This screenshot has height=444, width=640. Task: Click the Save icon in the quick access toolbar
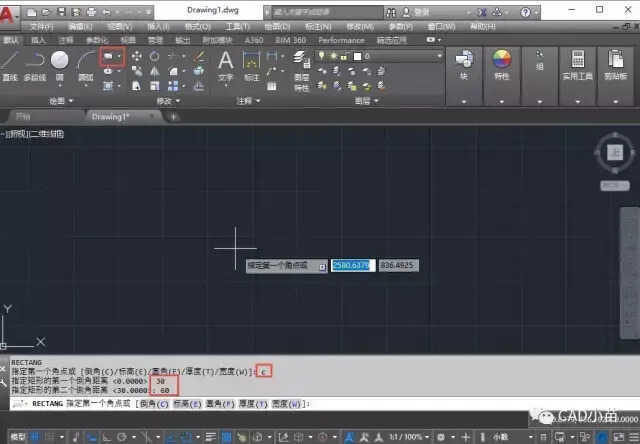(61, 12)
